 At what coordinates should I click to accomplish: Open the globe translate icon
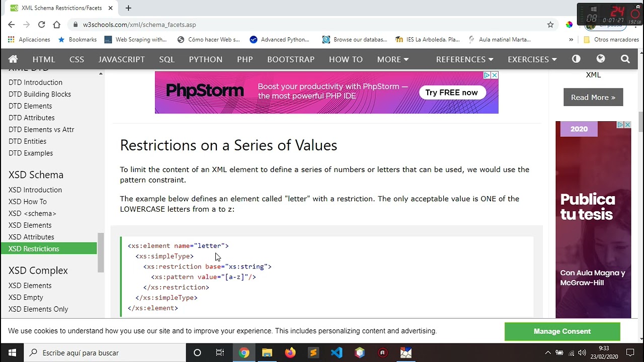601,59
